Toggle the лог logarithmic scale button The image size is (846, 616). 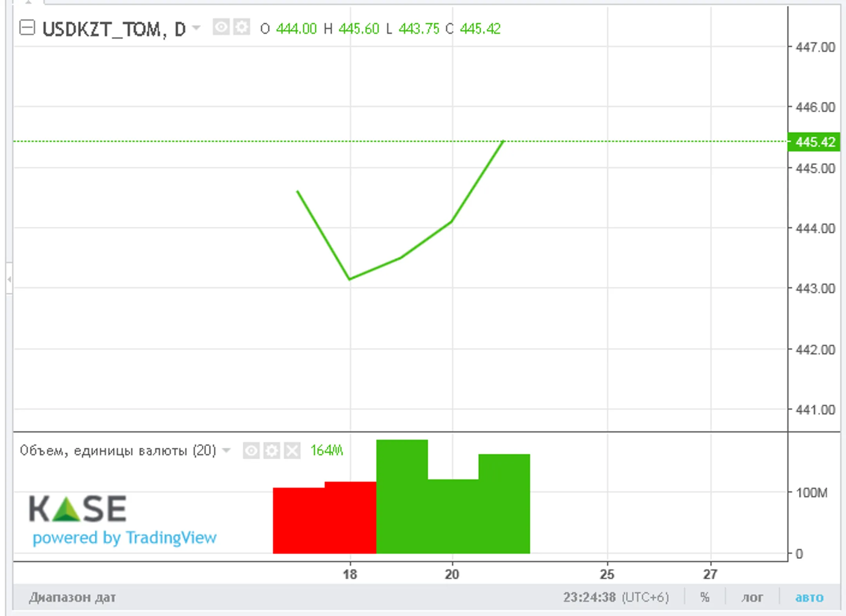(752, 598)
